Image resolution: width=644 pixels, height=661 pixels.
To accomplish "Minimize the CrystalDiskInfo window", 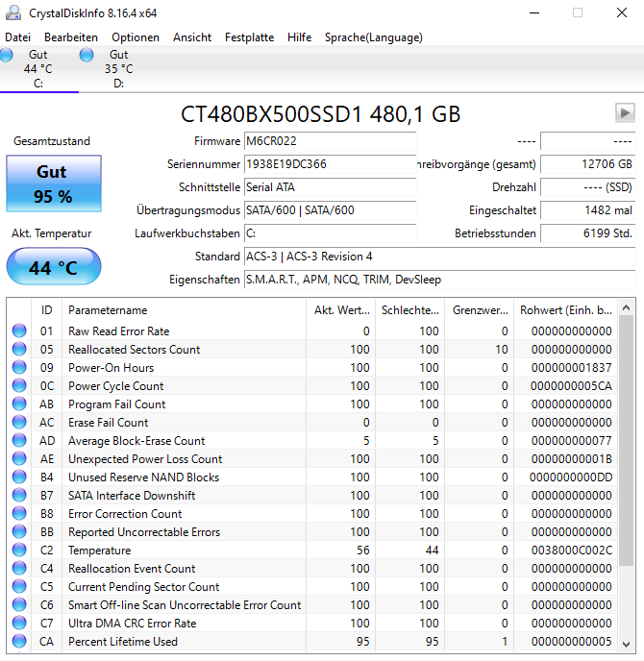I will [x=534, y=12].
